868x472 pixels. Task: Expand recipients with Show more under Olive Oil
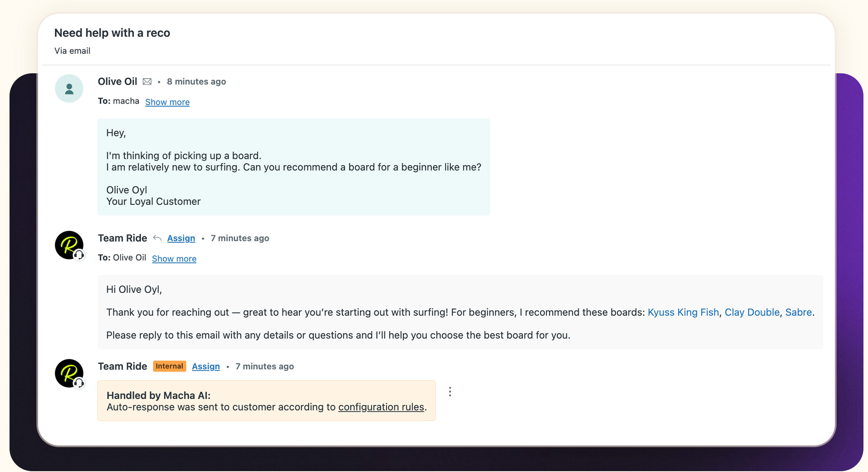coord(167,102)
